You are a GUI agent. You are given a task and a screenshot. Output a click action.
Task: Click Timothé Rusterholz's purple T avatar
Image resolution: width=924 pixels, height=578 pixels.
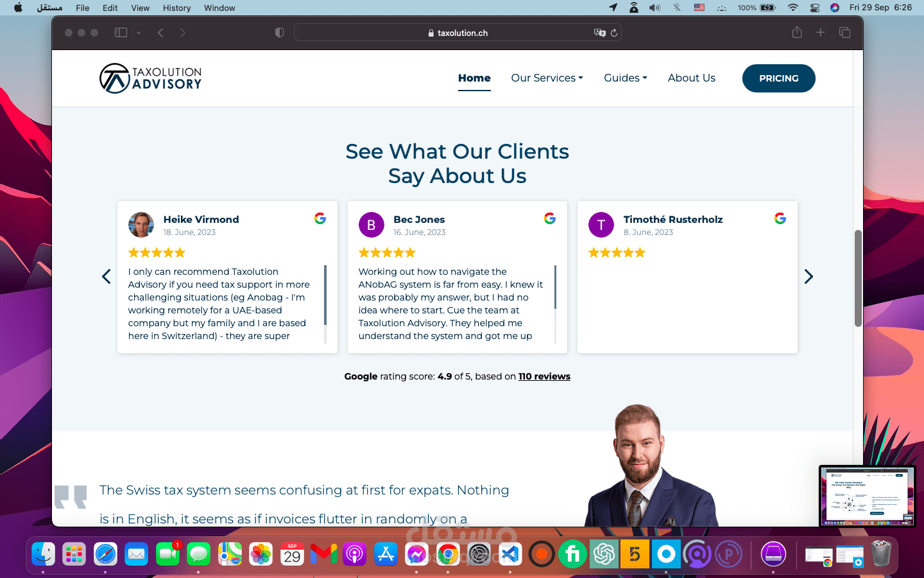pyautogui.click(x=601, y=225)
